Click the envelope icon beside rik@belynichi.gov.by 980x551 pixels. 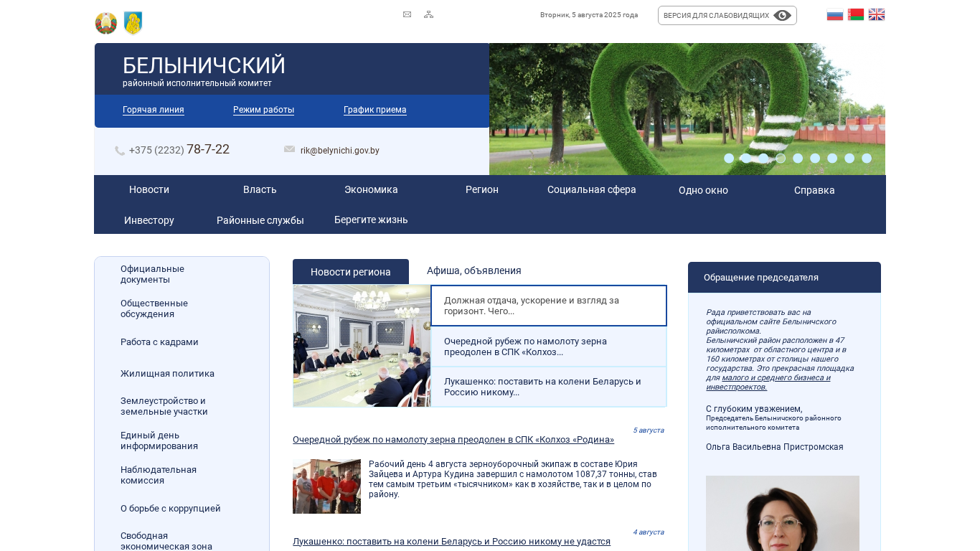click(x=290, y=149)
